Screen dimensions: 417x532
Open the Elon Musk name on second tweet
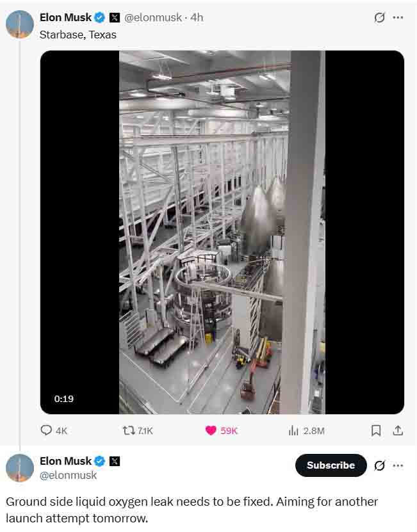coord(65,461)
